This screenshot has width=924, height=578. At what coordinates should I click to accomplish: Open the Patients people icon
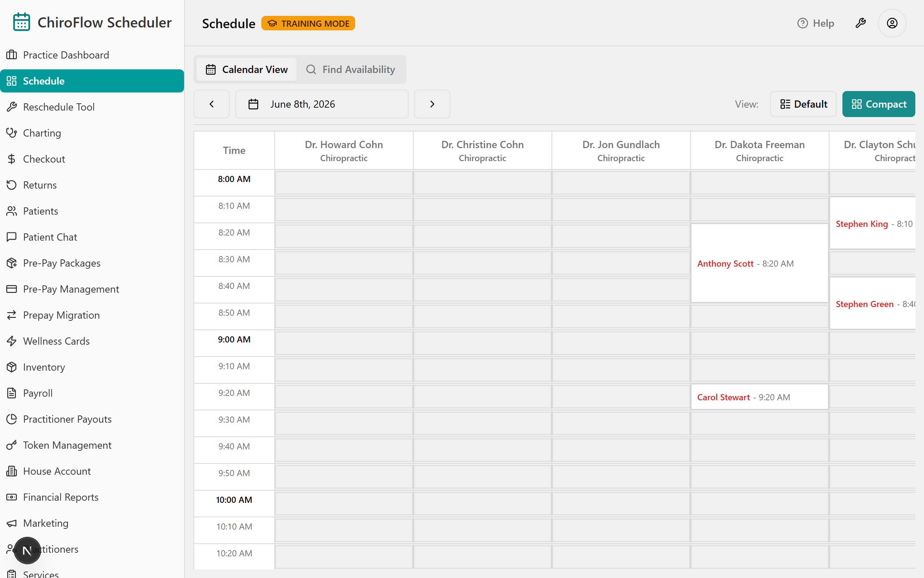pos(12,211)
